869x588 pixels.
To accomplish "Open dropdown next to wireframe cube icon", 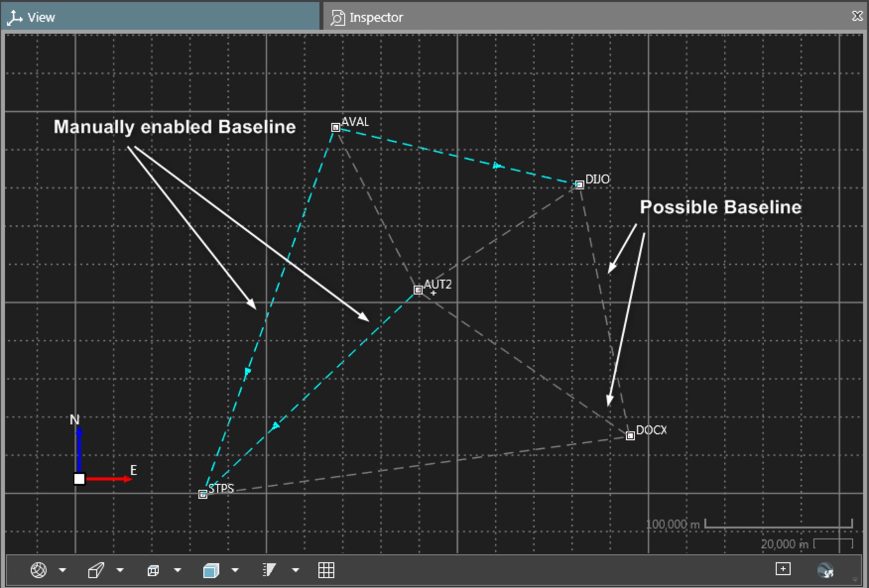I will tap(178, 570).
